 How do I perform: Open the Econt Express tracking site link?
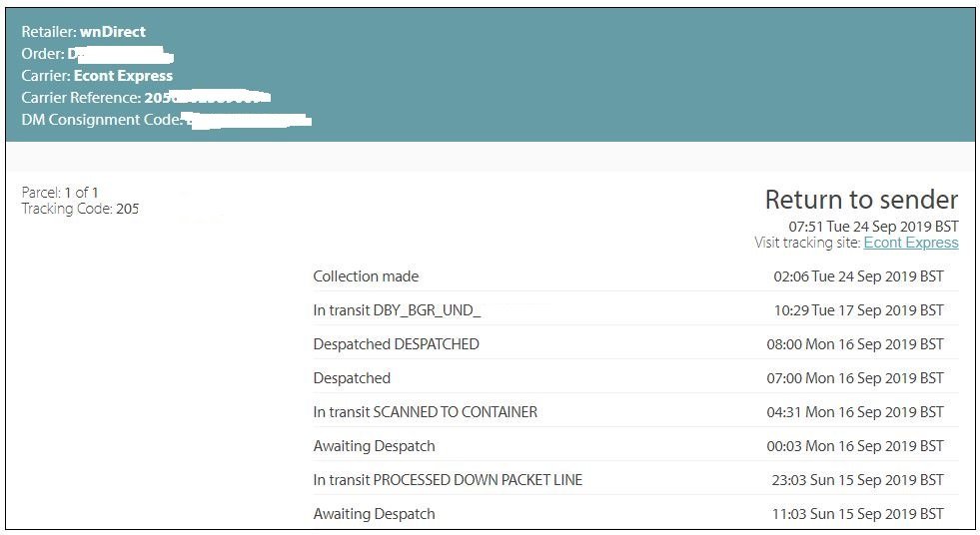click(910, 243)
